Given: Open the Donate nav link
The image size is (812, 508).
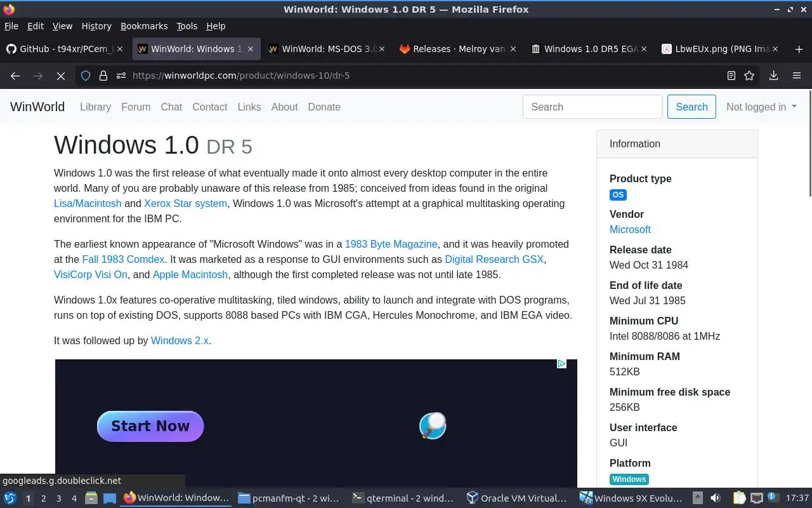Looking at the screenshot, I should click(324, 107).
